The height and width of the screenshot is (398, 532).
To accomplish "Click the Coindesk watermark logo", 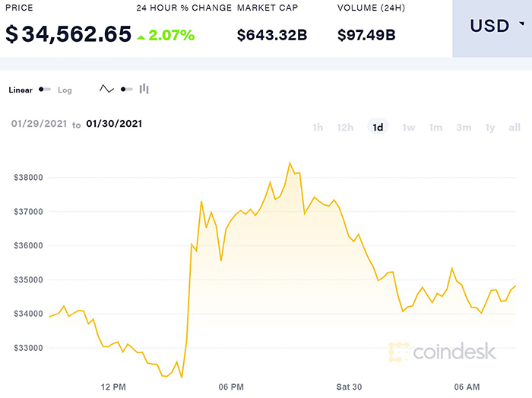I will pos(442,351).
